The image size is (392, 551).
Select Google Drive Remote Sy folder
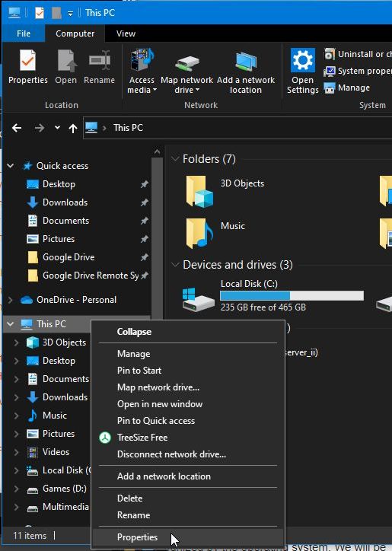pyautogui.click(x=91, y=275)
